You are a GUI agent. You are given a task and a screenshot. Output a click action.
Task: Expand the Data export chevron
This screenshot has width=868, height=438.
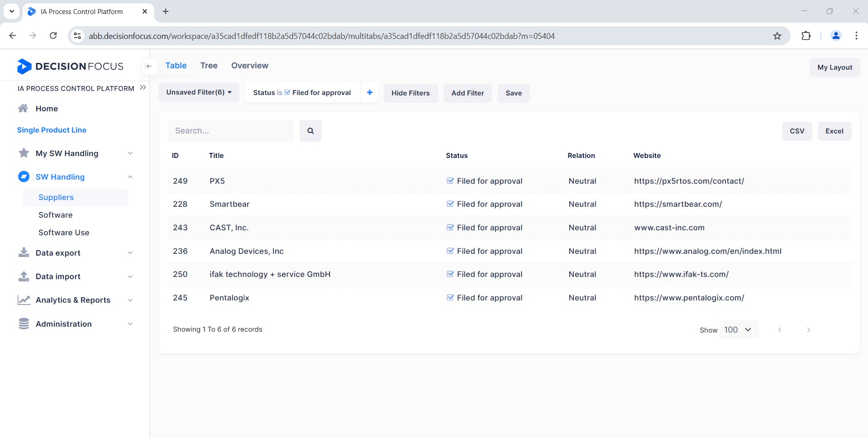[x=130, y=253]
